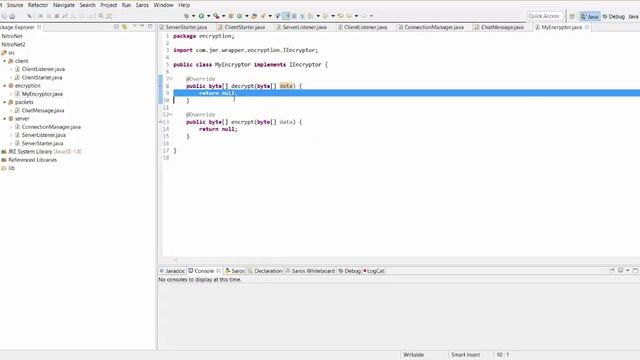Switch to the ServerStarter.java editor tab
640x360 pixels.
[x=186, y=27]
